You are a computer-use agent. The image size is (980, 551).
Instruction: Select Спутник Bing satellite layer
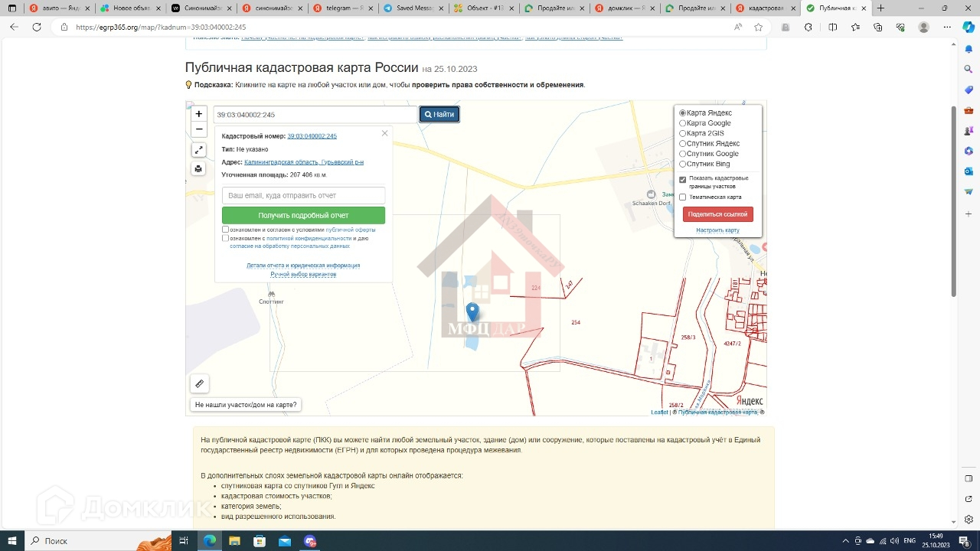[x=683, y=164]
